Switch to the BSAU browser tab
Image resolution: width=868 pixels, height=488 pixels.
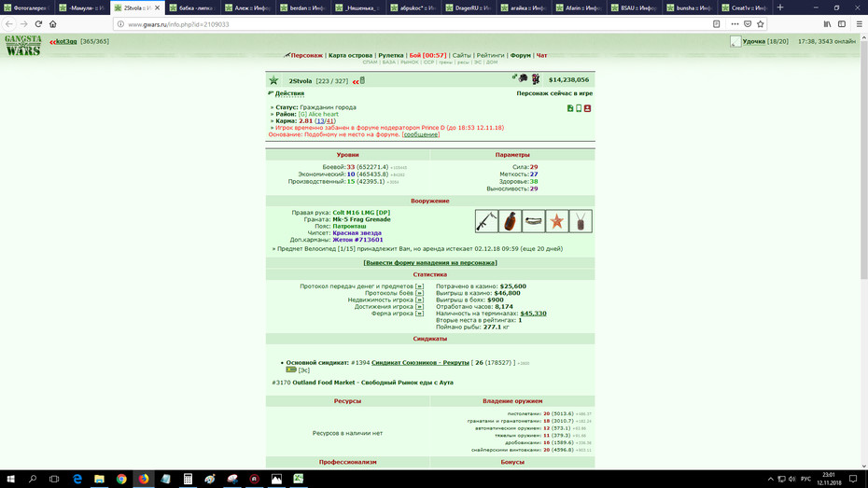[x=635, y=7]
